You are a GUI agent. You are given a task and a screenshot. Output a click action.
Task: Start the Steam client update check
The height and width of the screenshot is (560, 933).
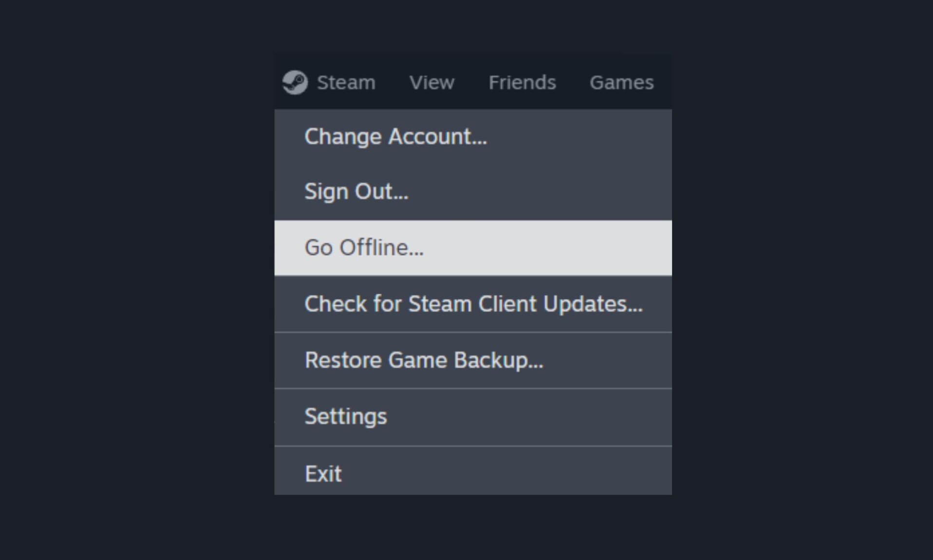tap(473, 304)
